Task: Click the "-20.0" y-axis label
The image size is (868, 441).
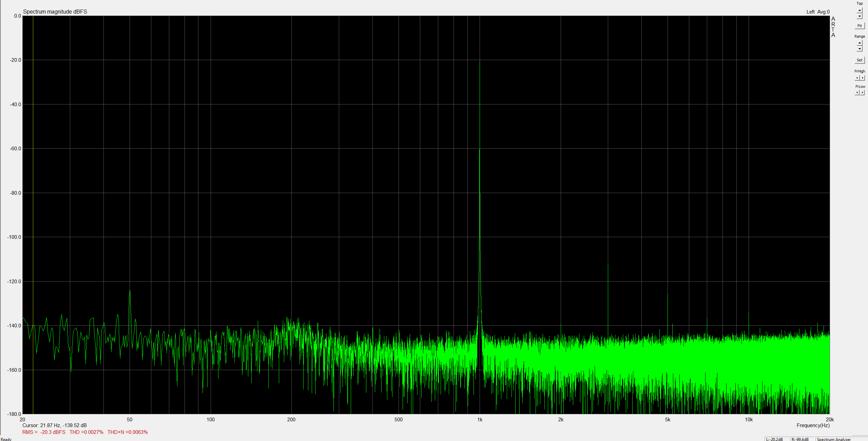Action: tap(15, 60)
